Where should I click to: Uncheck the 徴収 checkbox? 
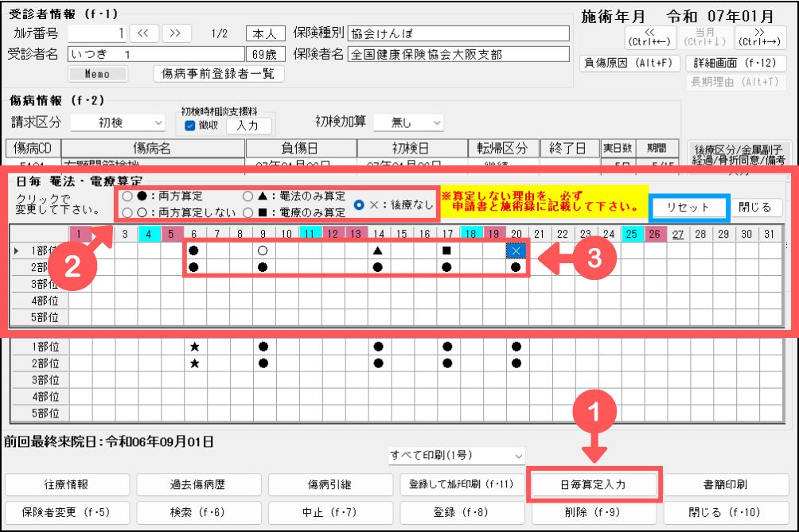pos(189,126)
